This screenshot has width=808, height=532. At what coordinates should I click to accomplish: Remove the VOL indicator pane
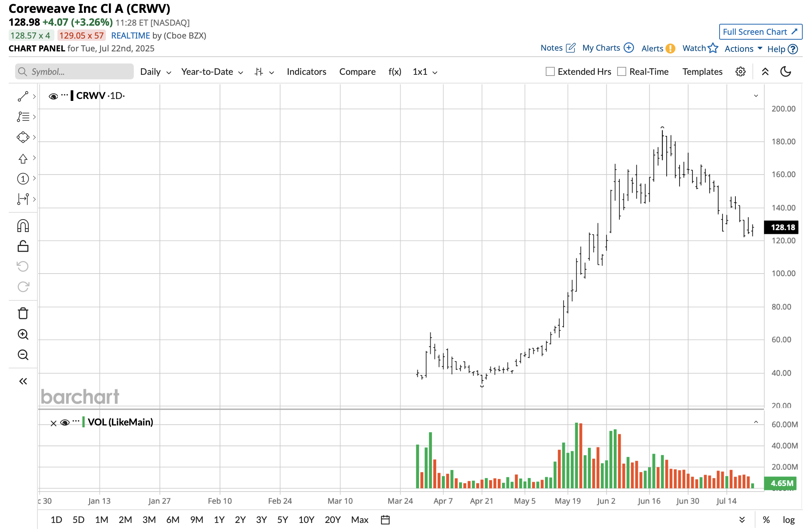[53, 423]
